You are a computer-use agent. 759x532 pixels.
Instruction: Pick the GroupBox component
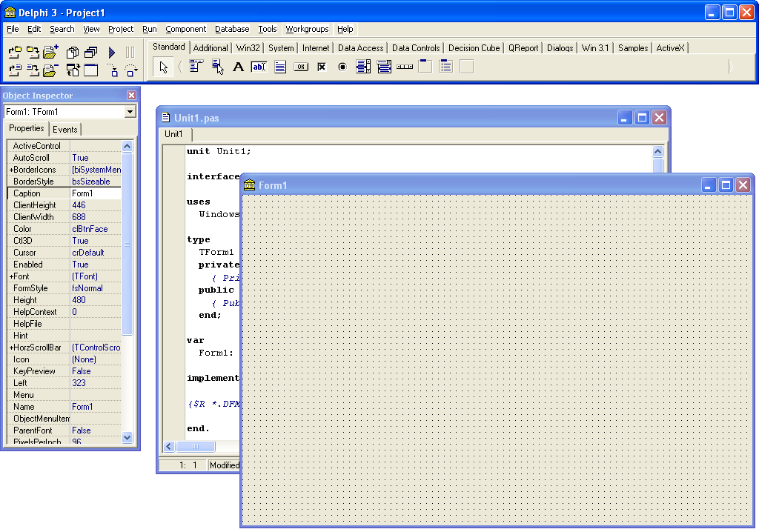pyautogui.click(x=425, y=67)
